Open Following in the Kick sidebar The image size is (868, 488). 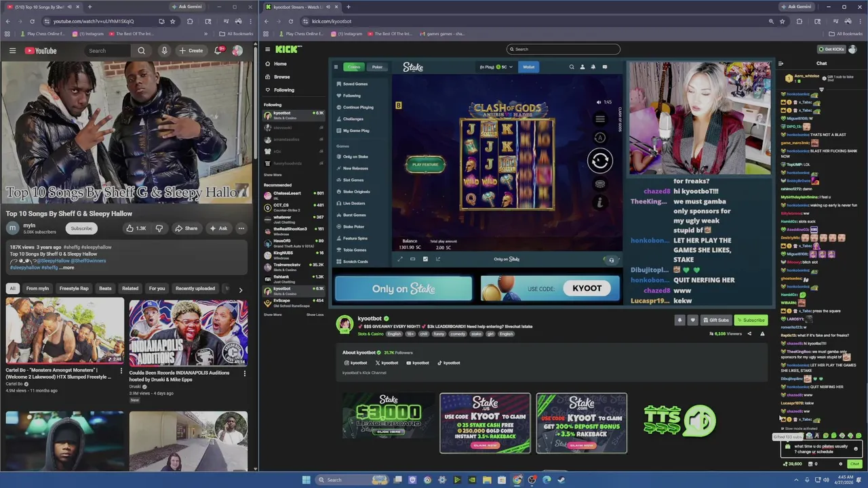click(279, 90)
